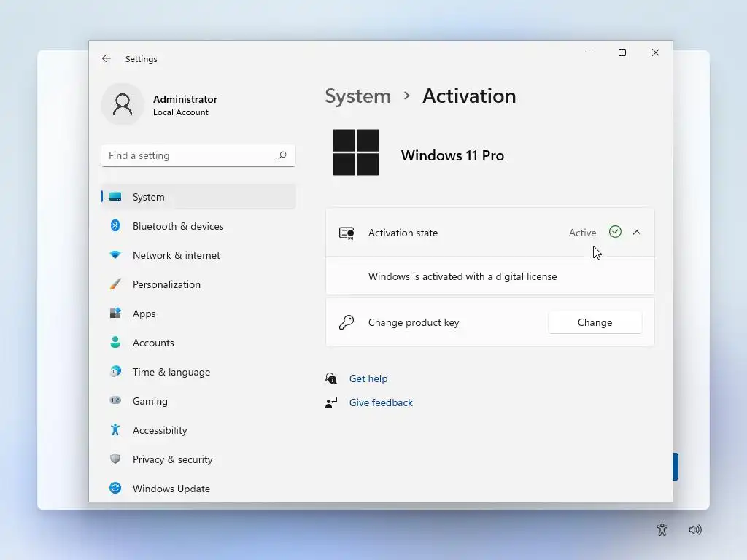747x560 pixels.
Task: Click the Time & language globe icon
Action: pos(115,371)
